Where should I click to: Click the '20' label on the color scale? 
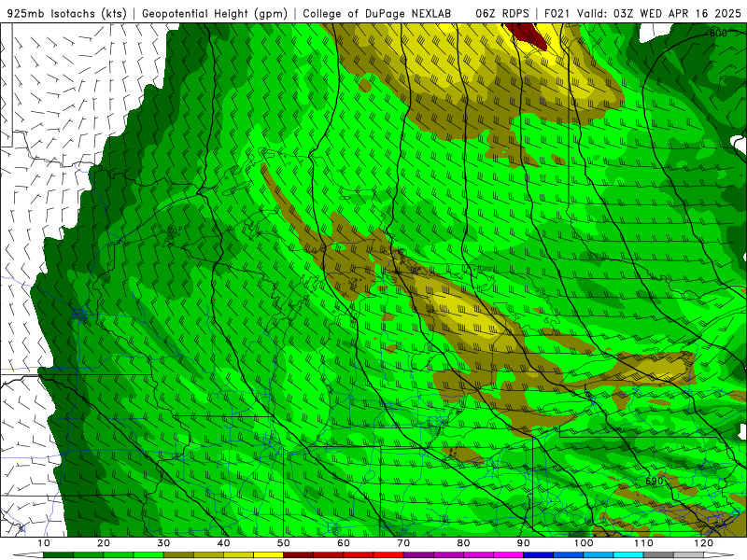[x=104, y=543]
